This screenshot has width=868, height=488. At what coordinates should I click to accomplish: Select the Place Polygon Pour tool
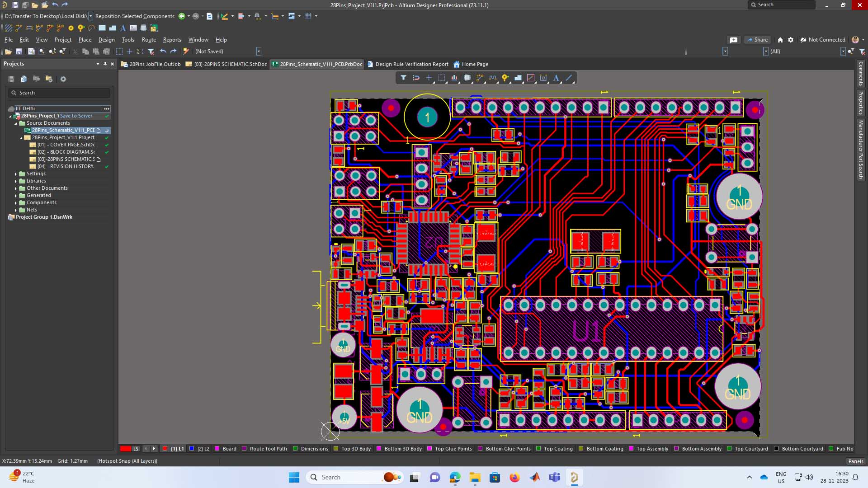(x=518, y=78)
